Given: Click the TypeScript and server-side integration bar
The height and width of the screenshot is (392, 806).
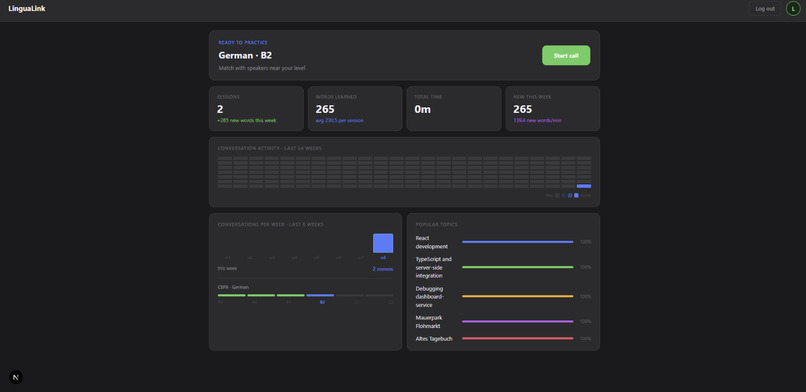Looking at the screenshot, I should tap(518, 267).
